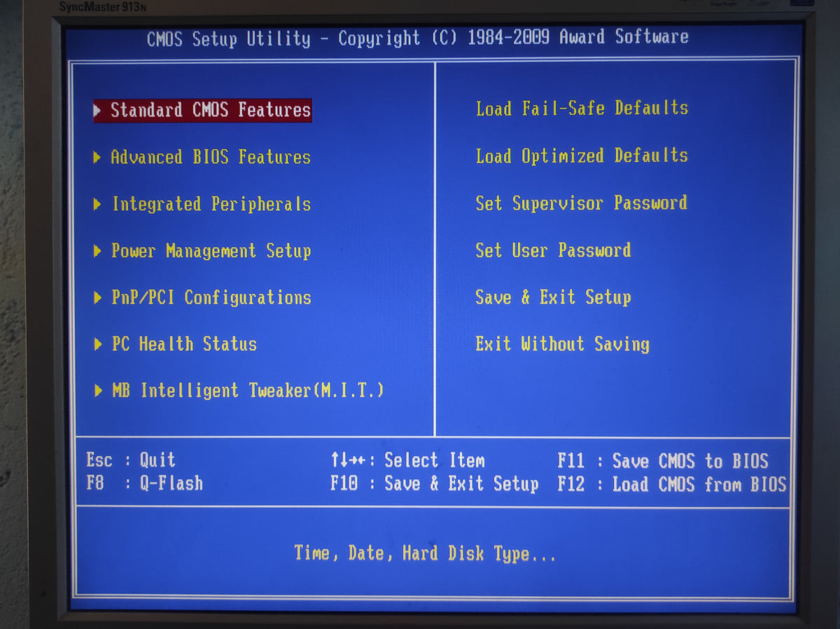Choose Save & Exit Setup option
The height and width of the screenshot is (629, 840).
(553, 297)
